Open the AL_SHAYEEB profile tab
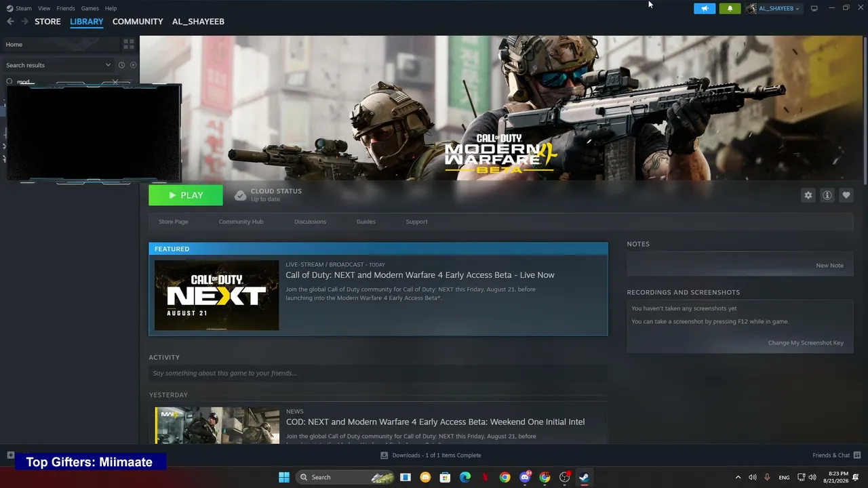This screenshot has height=488, width=868. 198,22
